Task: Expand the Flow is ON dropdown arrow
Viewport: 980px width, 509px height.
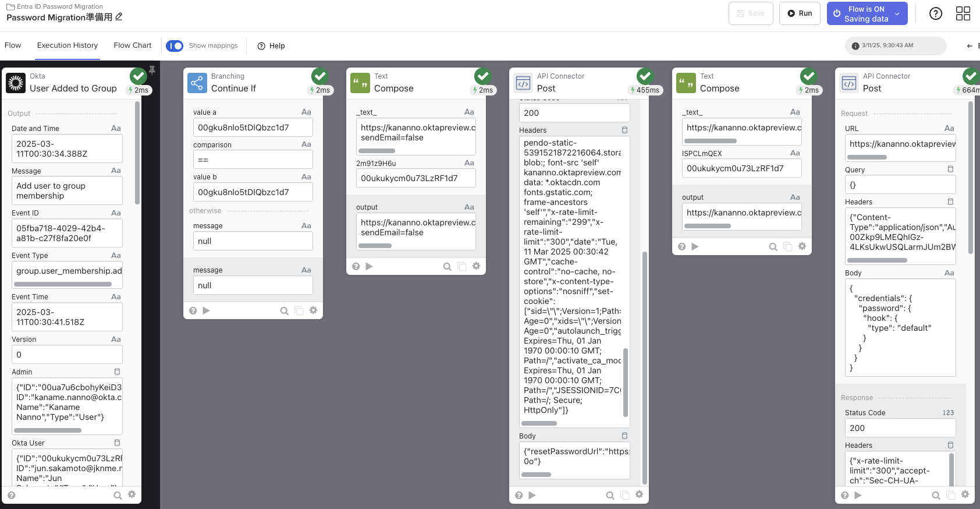Action: 897,13
